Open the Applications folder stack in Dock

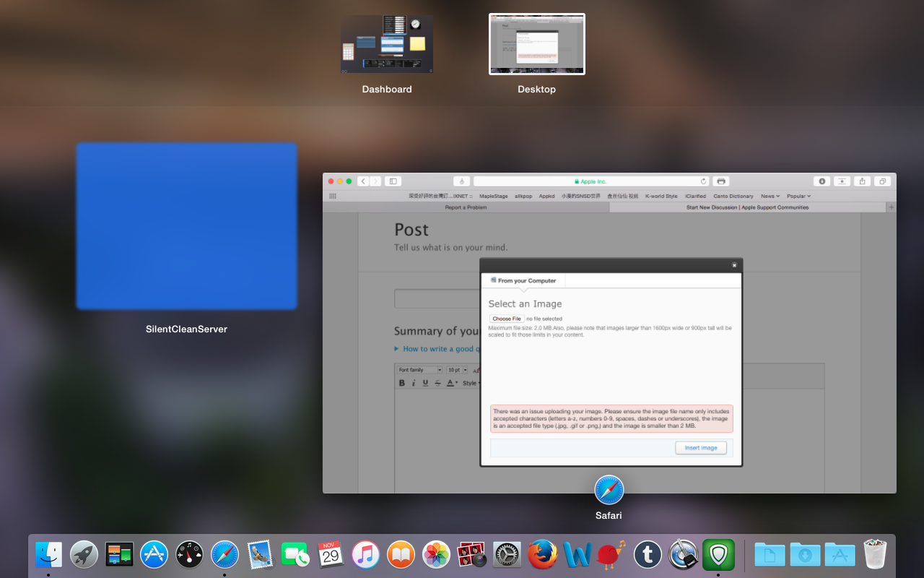pos(840,555)
